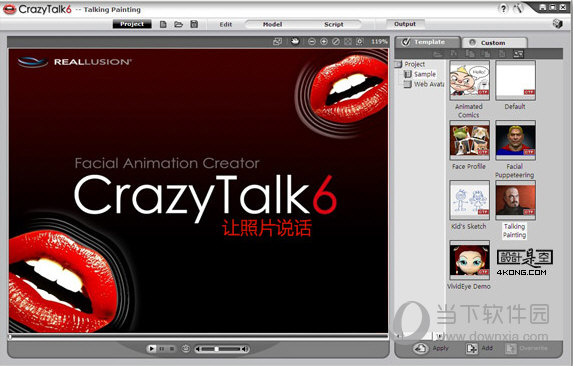Switch to the Template tab
573x366 pixels.
click(x=428, y=42)
